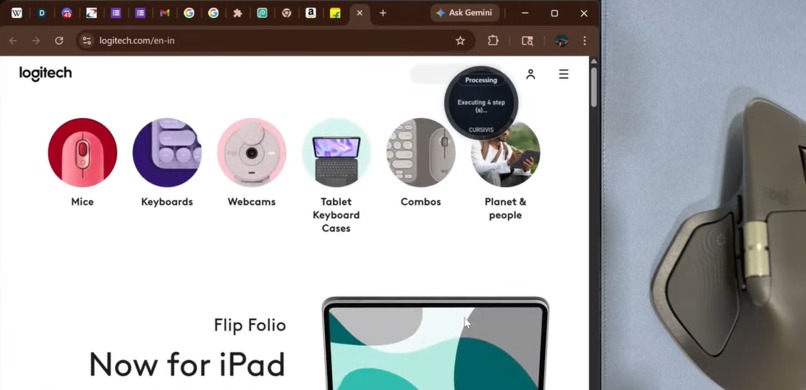Open the Logitech account icon
The width and height of the screenshot is (806, 390).
(530, 75)
